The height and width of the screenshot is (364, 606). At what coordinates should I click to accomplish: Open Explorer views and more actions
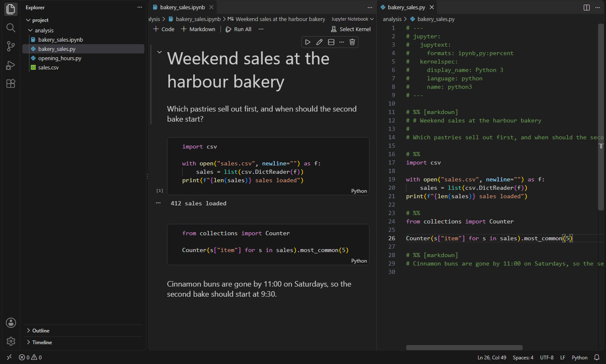click(x=140, y=8)
